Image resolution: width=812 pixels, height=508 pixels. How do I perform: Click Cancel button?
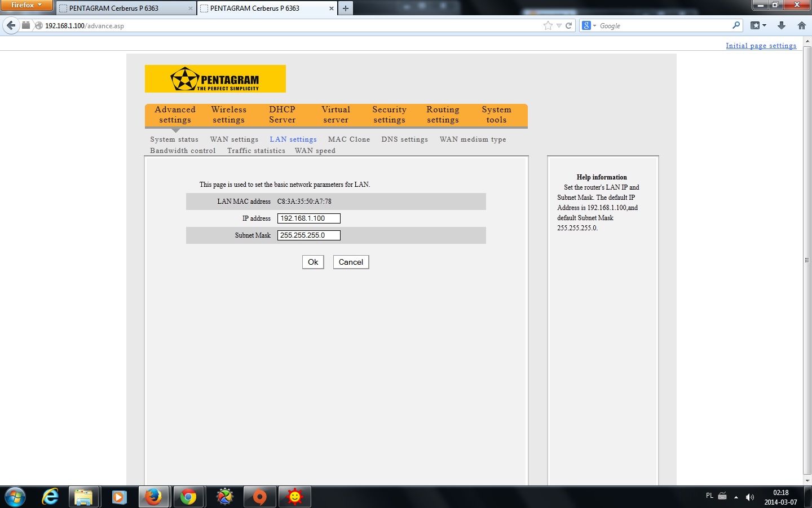tap(351, 262)
